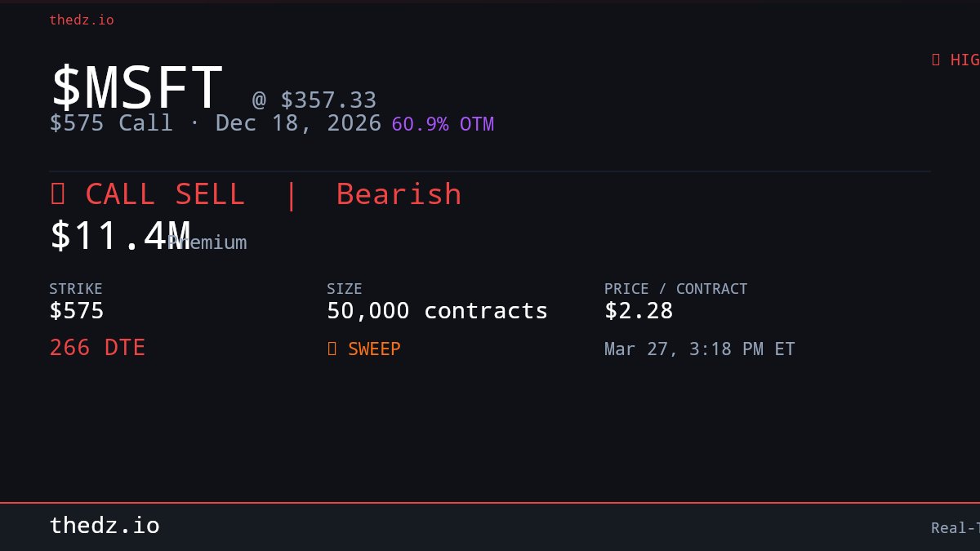Click the Real-T text in footer

pos(955,528)
